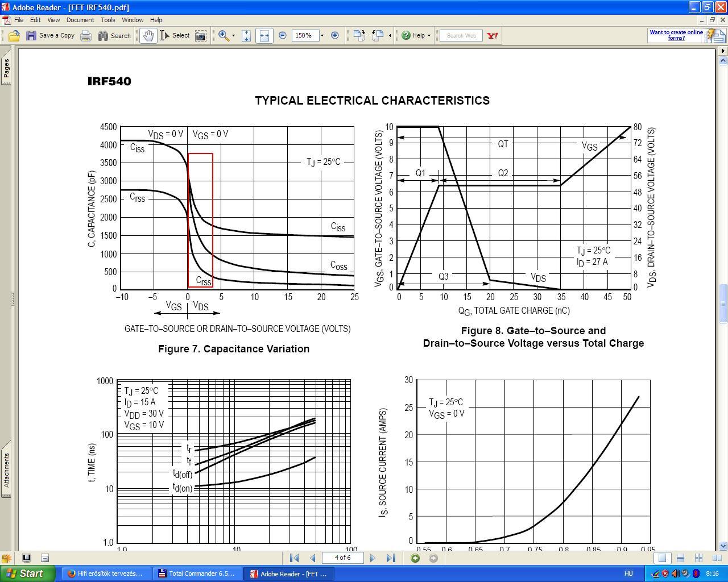
Task: Click the Adobe PDF document icon in menu bar
Action: (6, 20)
